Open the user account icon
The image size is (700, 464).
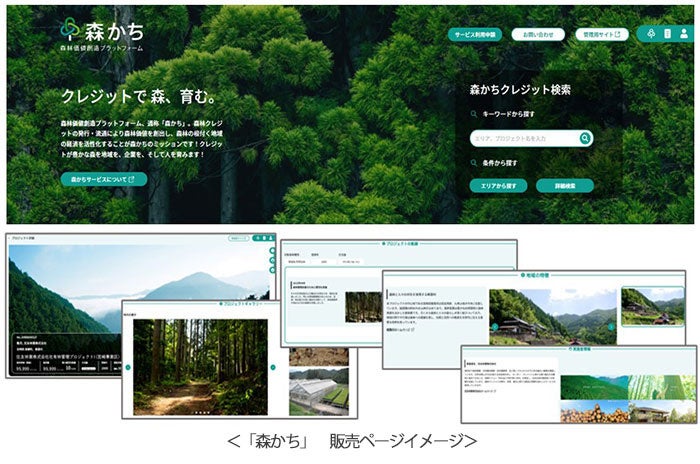[684, 33]
